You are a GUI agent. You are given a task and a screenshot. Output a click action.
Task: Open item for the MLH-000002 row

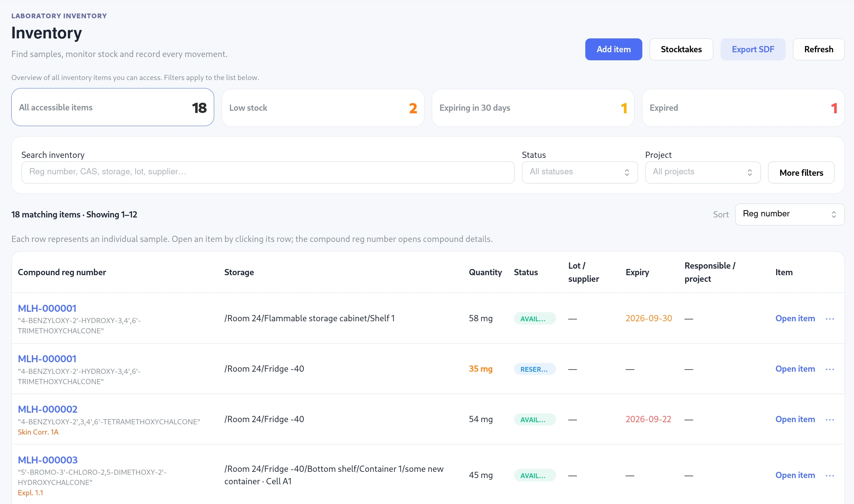795,419
